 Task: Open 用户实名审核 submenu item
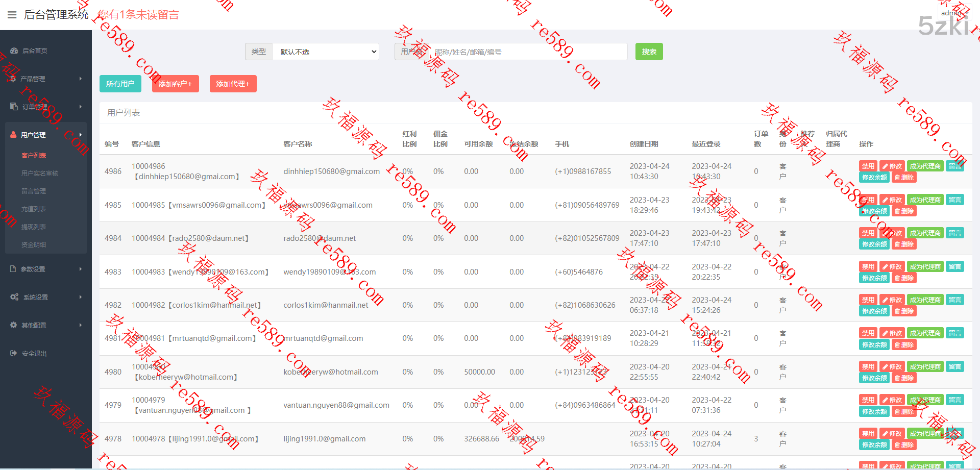40,174
